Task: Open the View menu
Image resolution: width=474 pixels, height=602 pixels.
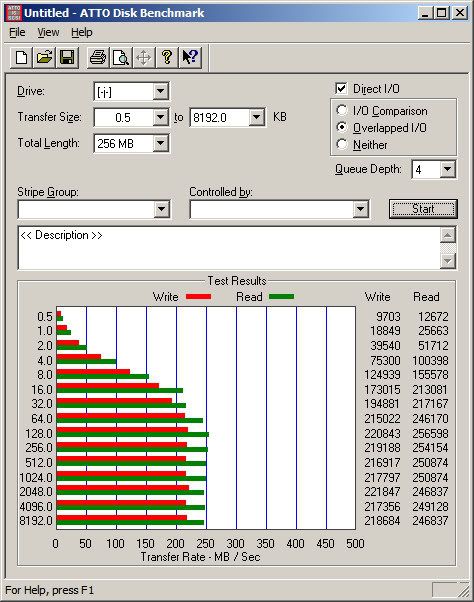Action: tap(48, 33)
